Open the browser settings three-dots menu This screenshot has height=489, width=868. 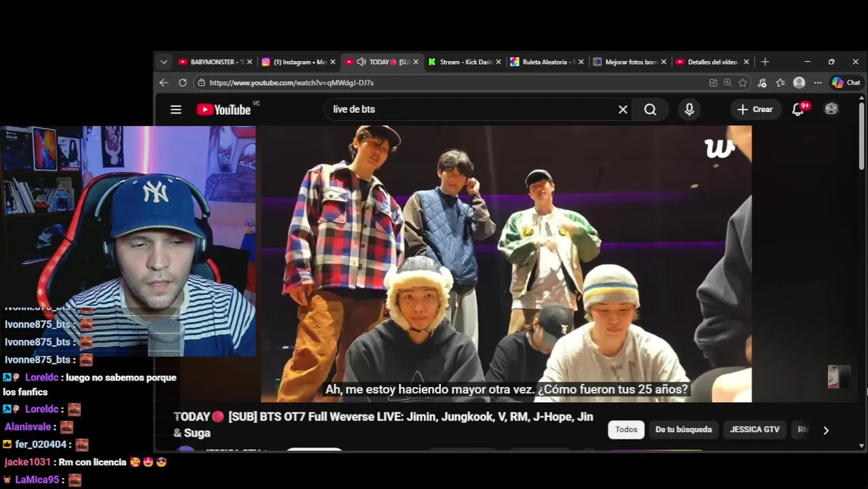(818, 82)
